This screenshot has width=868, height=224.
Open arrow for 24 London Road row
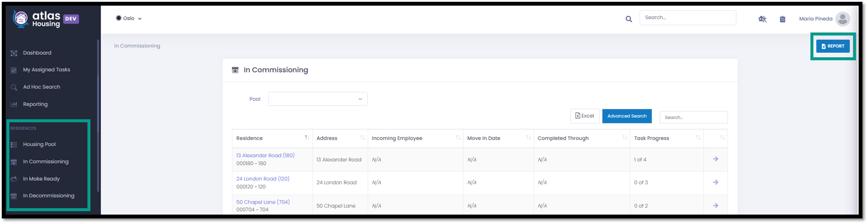715,182
